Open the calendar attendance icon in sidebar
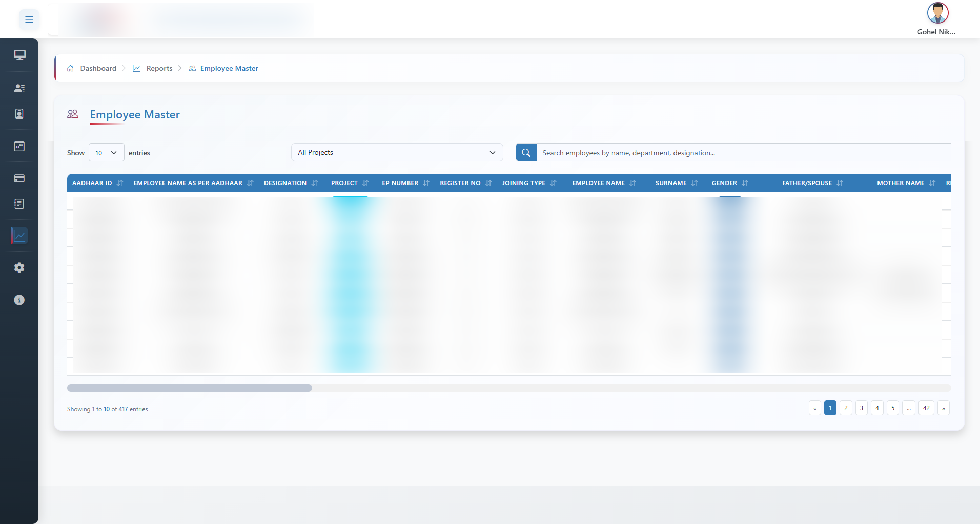 pyautogui.click(x=19, y=146)
